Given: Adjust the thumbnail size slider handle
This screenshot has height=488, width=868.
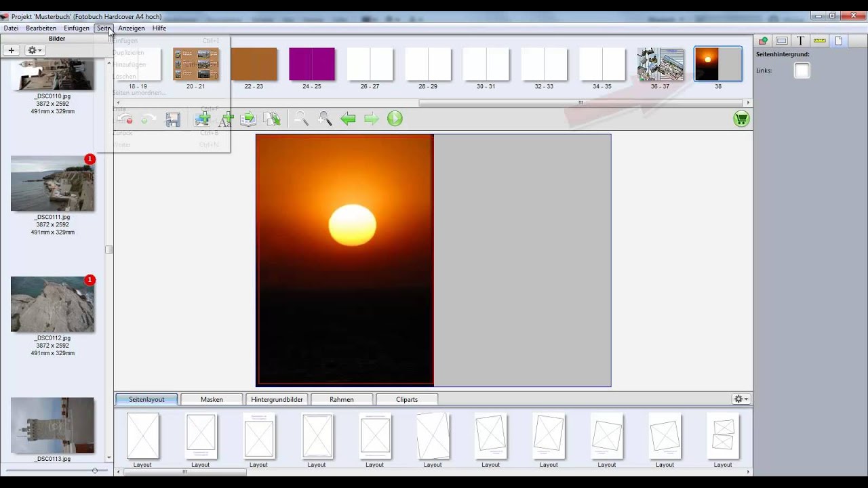Looking at the screenshot, I should 95,470.
